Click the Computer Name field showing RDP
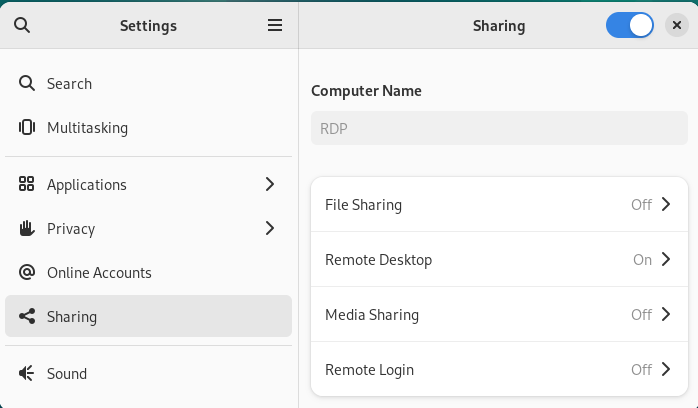 (499, 128)
